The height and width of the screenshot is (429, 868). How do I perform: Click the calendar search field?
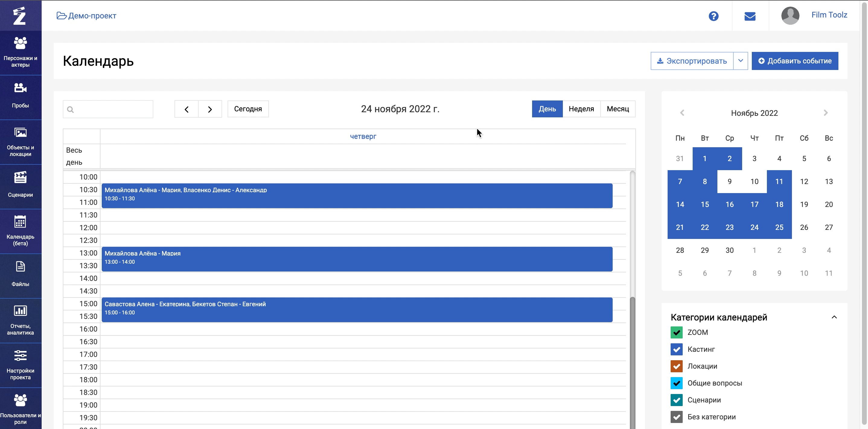pos(108,109)
